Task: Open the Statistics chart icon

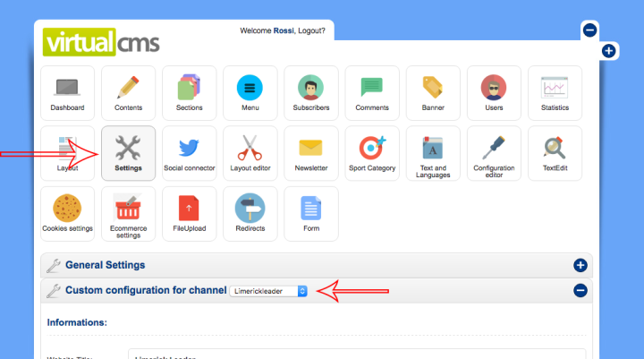Action: tap(555, 93)
